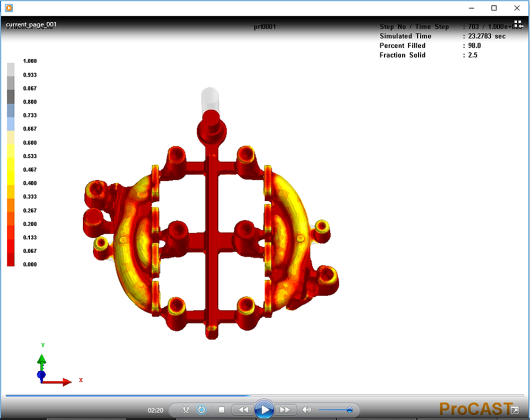530x420 pixels.
Task: Toggle repeat mode
Action: click(x=201, y=410)
